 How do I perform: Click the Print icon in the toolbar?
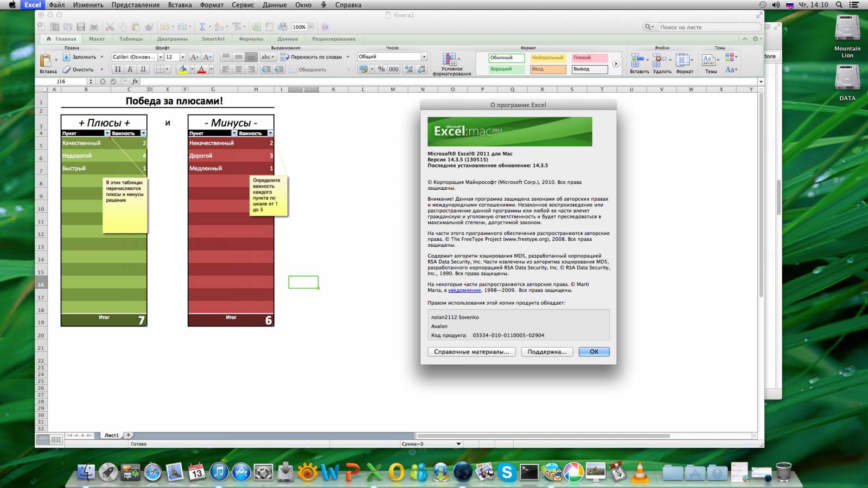click(94, 27)
